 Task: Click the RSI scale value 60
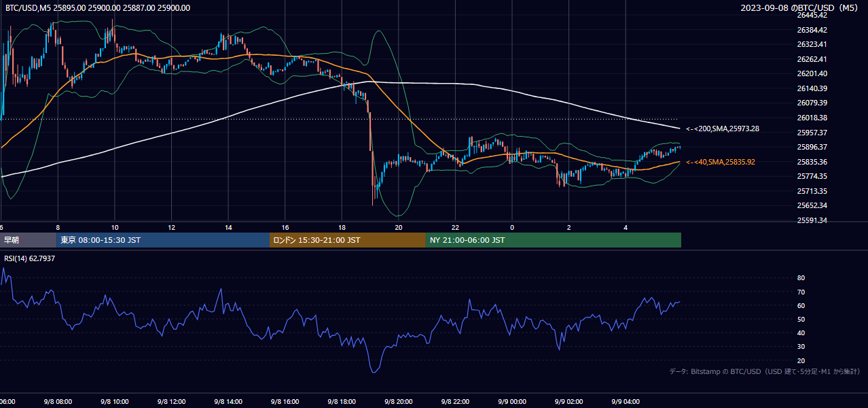point(801,305)
